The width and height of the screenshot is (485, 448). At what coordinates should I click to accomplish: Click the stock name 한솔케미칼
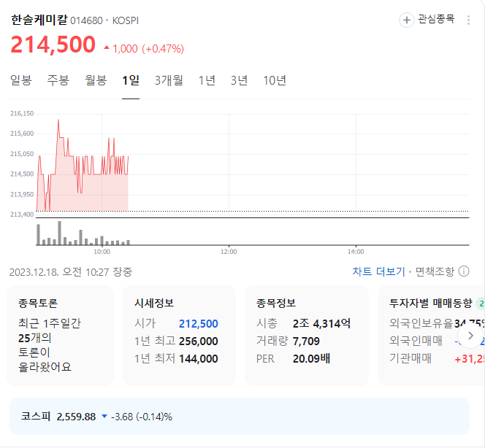(x=39, y=20)
